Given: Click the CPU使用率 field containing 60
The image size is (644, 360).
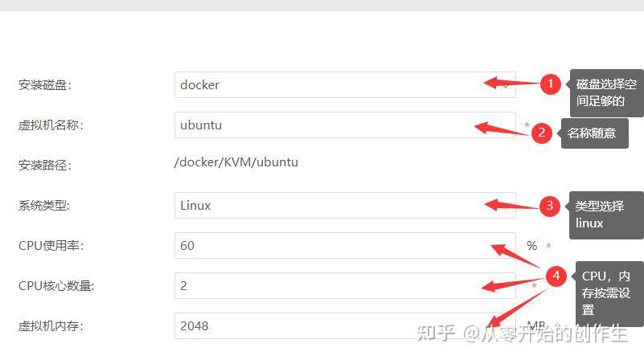Looking at the screenshot, I should click(x=345, y=245).
